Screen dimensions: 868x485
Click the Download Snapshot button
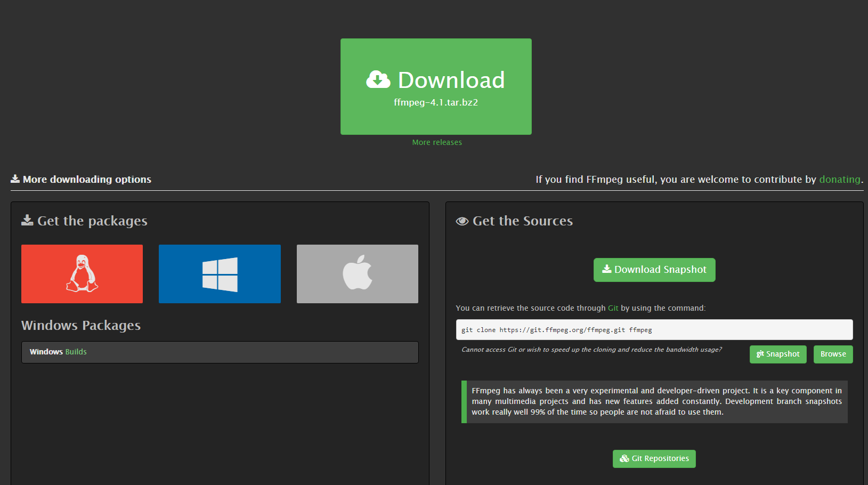pyautogui.click(x=654, y=270)
